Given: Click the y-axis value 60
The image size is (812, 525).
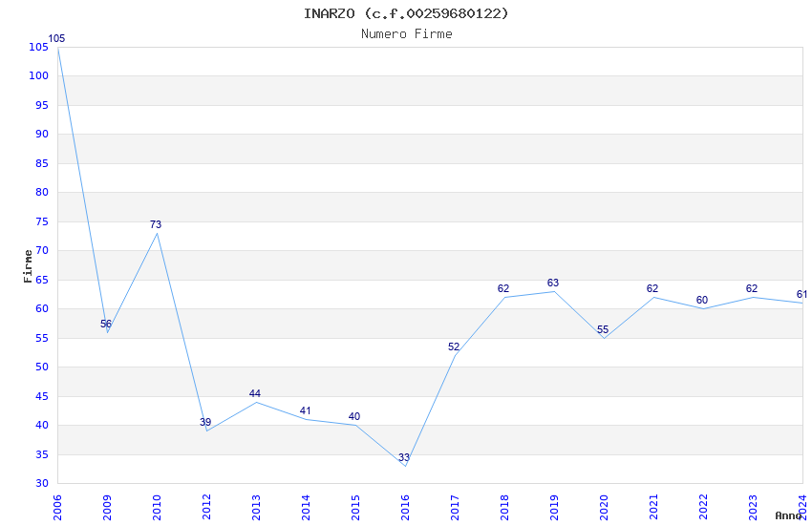Looking at the screenshot, I should coord(41,308).
